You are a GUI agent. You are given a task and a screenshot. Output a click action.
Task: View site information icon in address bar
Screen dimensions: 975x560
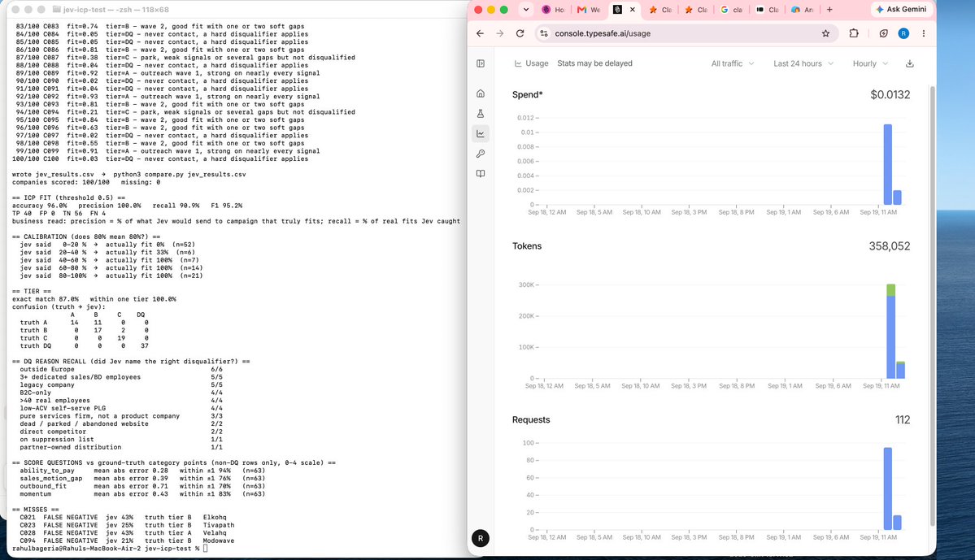click(544, 33)
